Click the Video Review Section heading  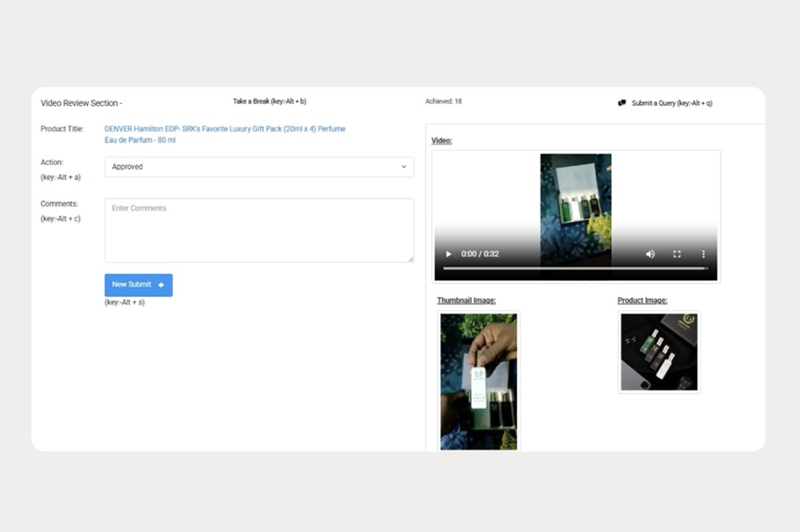tap(81, 103)
